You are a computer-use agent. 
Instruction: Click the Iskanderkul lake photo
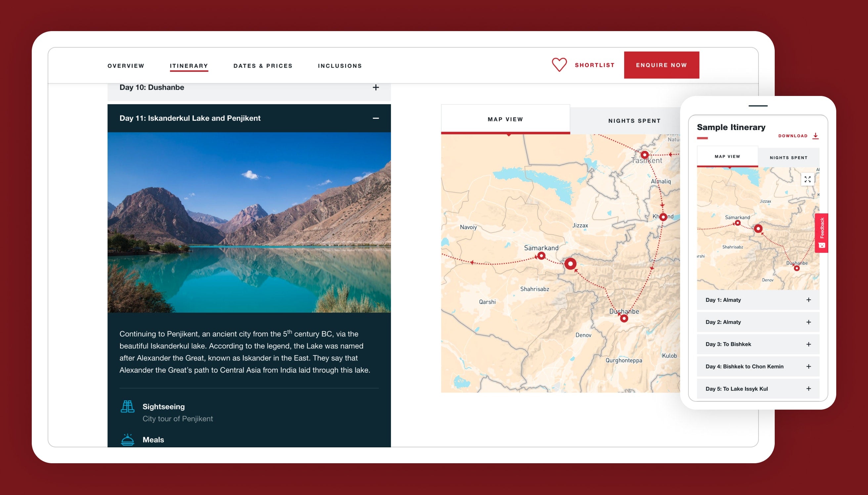(x=249, y=222)
